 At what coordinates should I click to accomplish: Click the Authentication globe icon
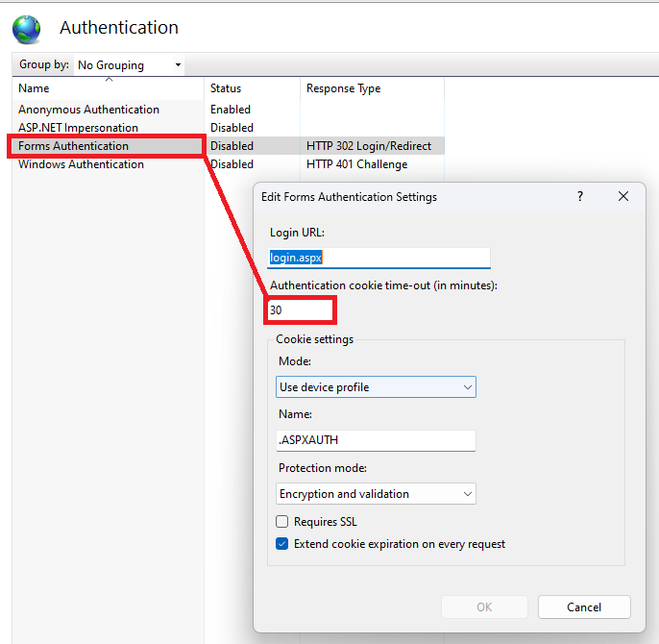pos(27,29)
